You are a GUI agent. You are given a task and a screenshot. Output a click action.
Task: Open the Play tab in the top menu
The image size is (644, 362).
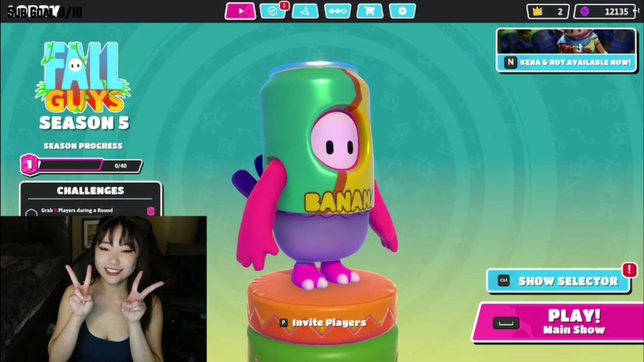240,11
